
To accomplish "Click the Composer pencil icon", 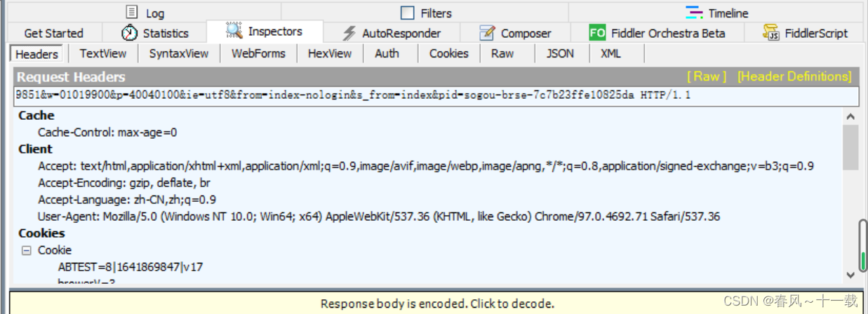I will click(x=487, y=32).
